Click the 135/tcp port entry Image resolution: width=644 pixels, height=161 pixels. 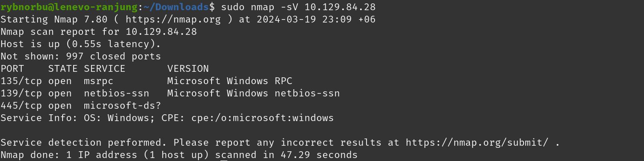point(21,81)
